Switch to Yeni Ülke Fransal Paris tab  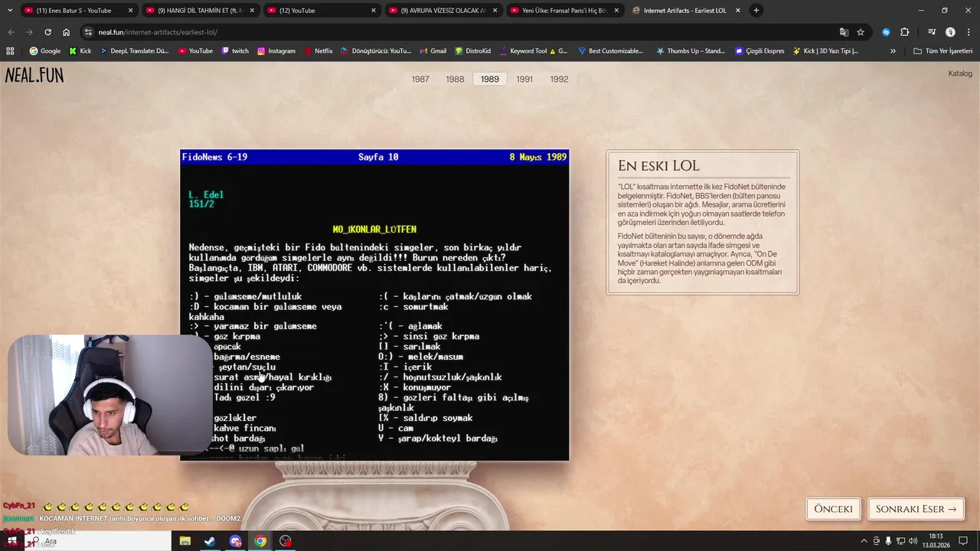coord(563,11)
